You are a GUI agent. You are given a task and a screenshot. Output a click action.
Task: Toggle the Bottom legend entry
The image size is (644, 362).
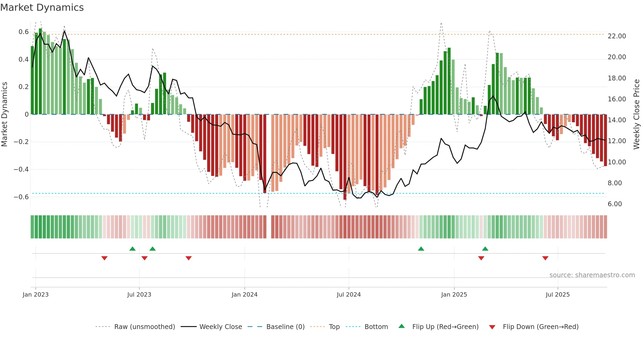[x=367, y=327]
